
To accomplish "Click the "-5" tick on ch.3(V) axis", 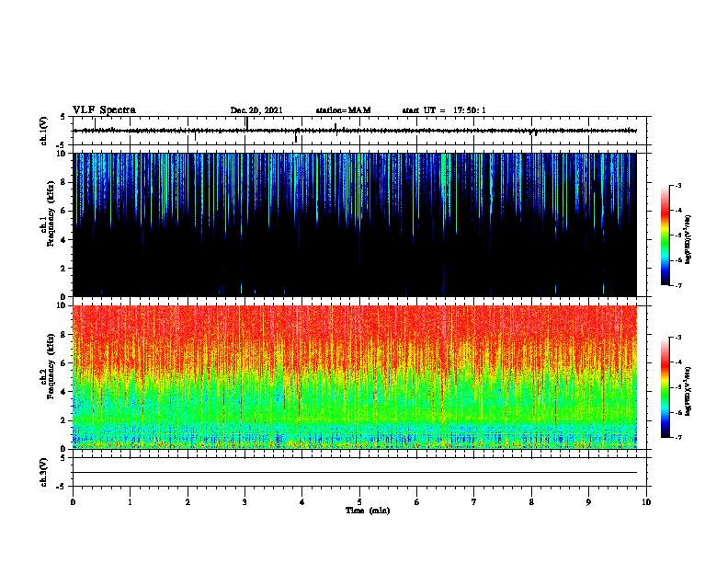I will click(x=62, y=487).
